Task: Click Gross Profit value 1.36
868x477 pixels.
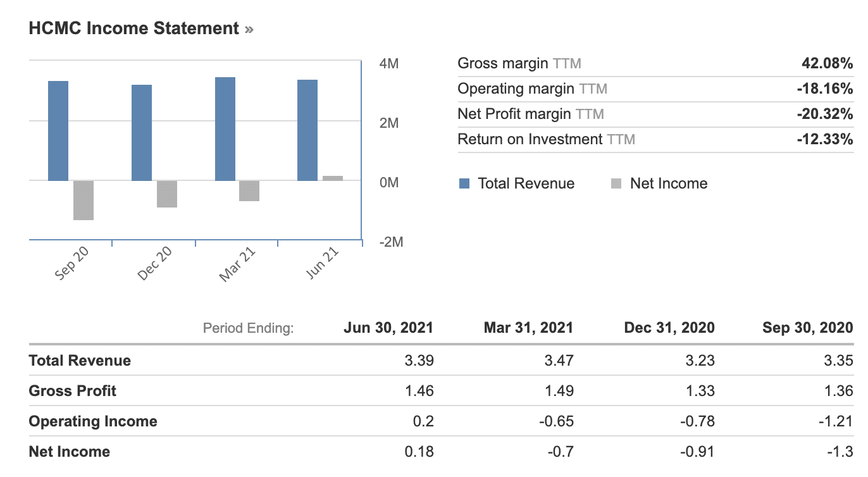Action: pos(838,391)
